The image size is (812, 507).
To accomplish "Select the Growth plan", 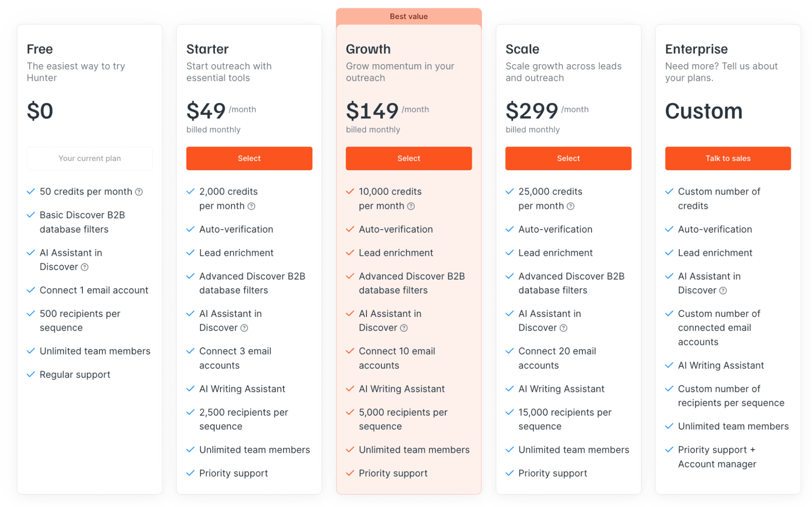I will (409, 158).
